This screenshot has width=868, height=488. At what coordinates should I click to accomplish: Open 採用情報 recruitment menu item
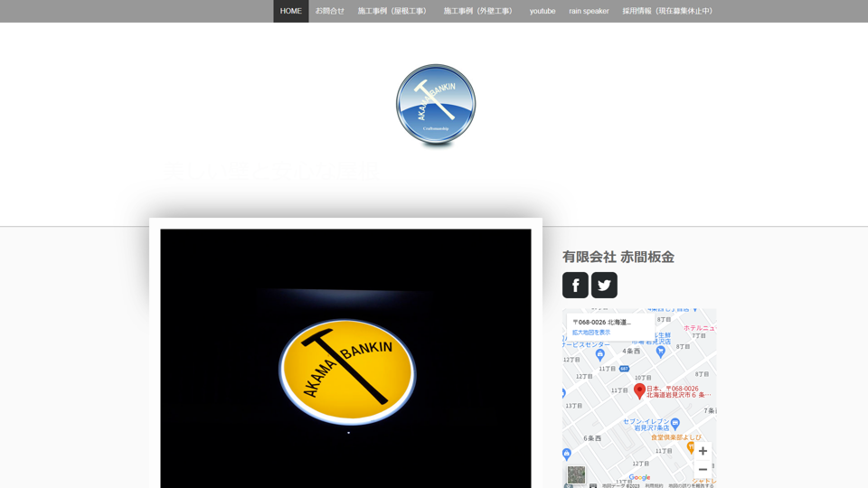click(x=669, y=11)
